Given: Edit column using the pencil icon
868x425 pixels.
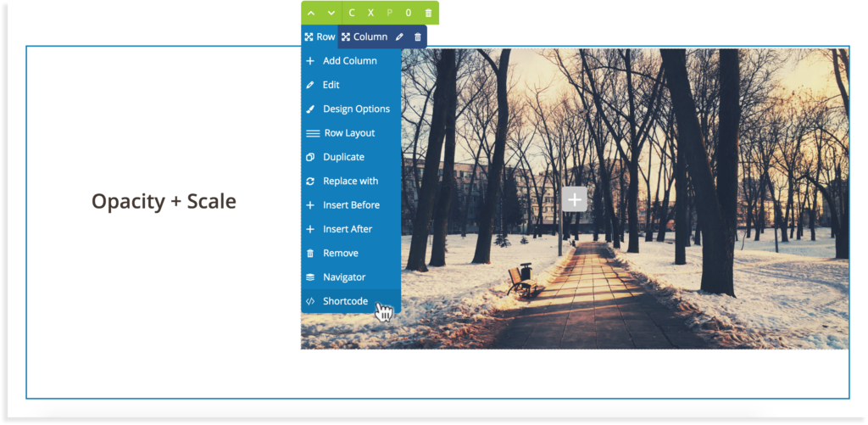Looking at the screenshot, I should point(400,37).
